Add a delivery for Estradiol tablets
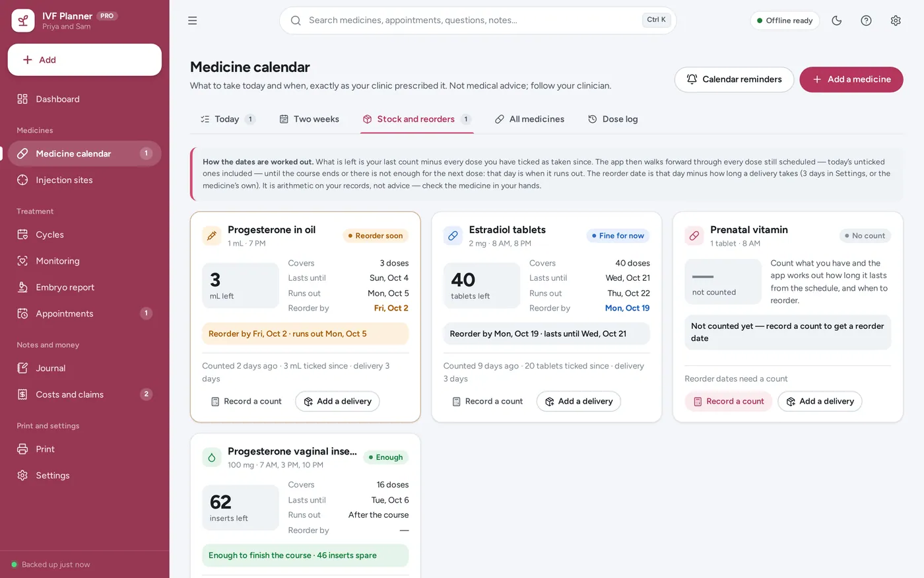Screen dimensions: 924x578 (x=579, y=401)
